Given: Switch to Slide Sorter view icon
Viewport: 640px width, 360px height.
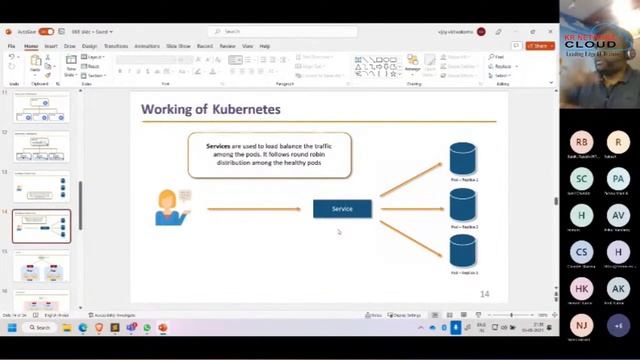Looking at the screenshot, I should click(x=449, y=315).
